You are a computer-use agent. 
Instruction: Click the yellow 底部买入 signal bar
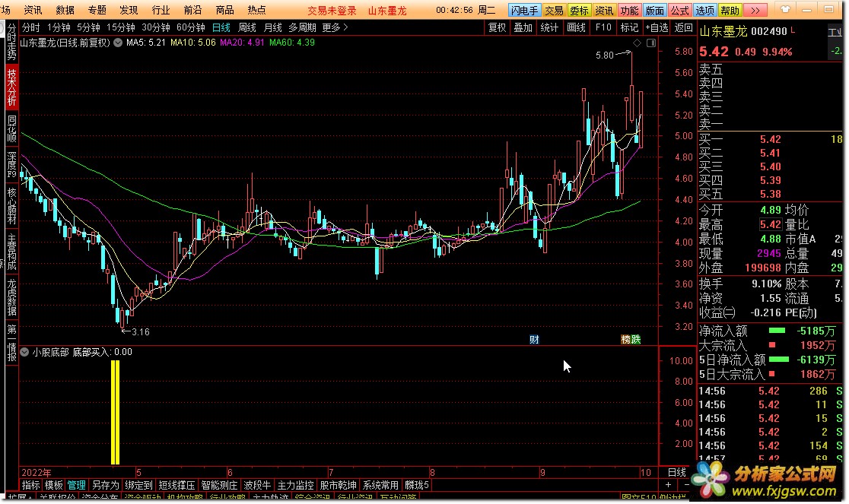(x=115, y=413)
